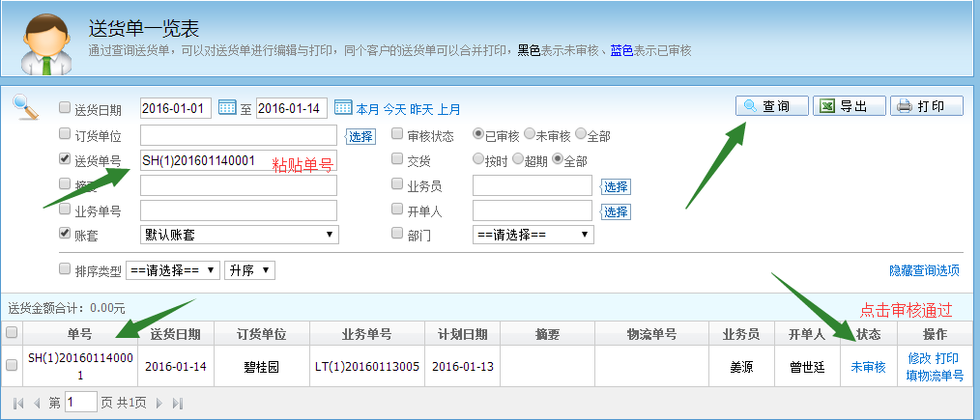This screenshot has height=420, width=980.
Task: Open the 账套 默认账套 dropdown
Action: pos(239,234)
